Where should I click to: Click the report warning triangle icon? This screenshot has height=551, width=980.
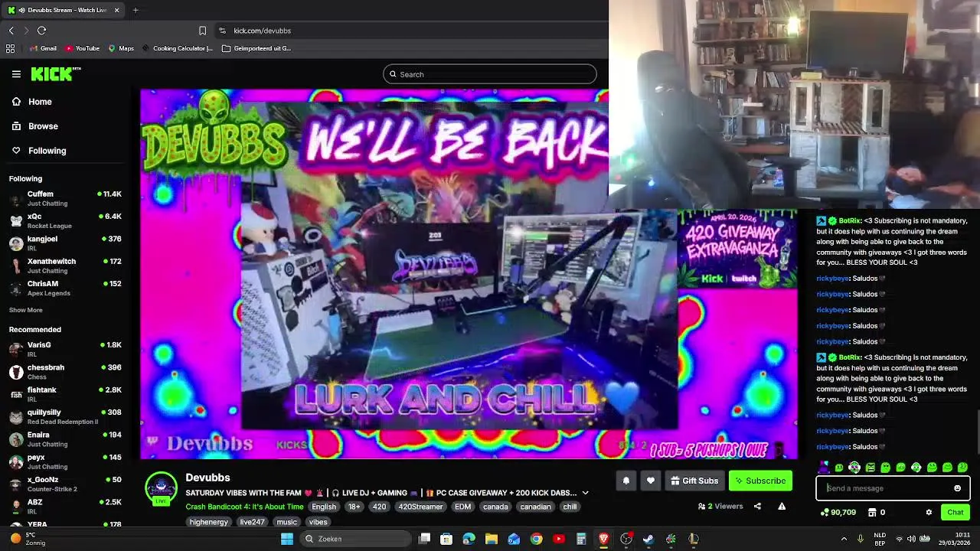[x=782, y=506]
